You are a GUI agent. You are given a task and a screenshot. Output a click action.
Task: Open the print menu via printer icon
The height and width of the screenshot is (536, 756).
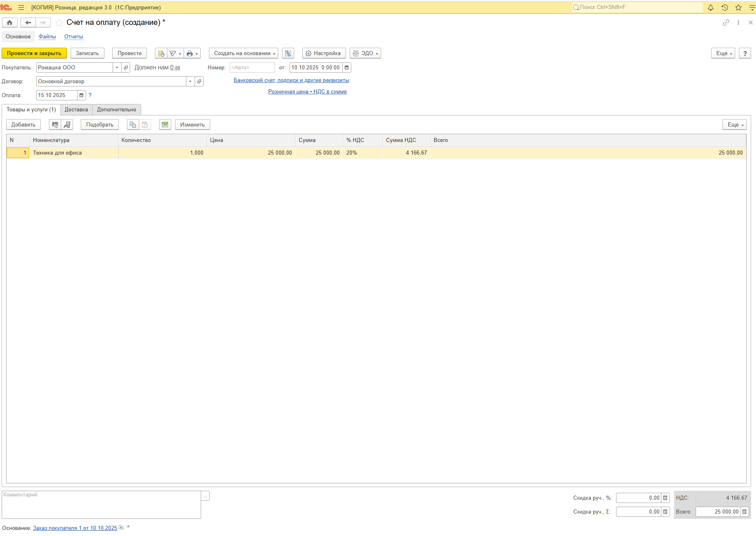pyautogui.click(x=192, y=53)
